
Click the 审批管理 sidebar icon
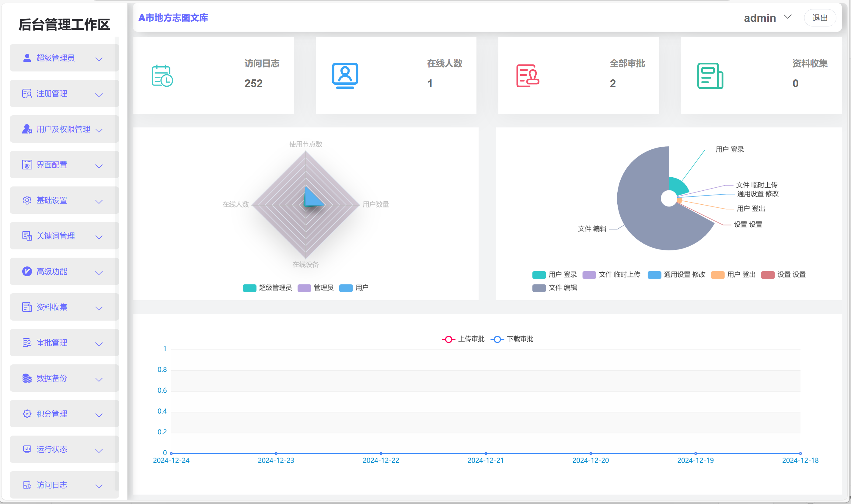pos(27,343)
